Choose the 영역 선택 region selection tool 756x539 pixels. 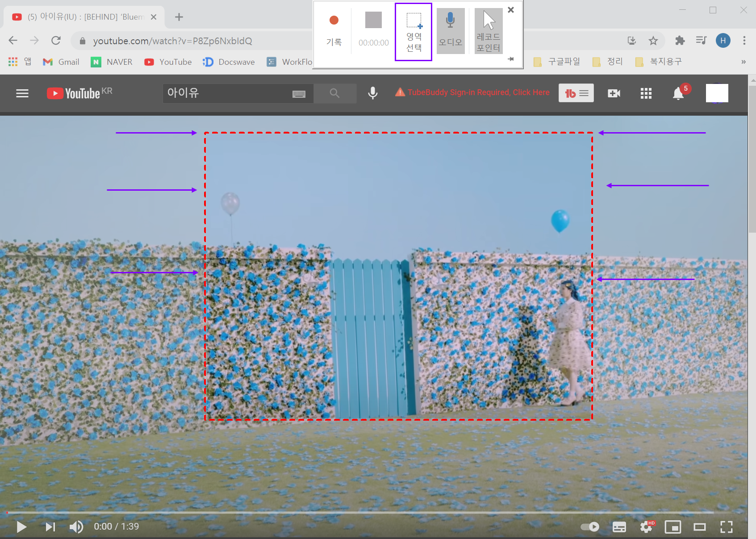pyautogui.click(x=414, y=32)
